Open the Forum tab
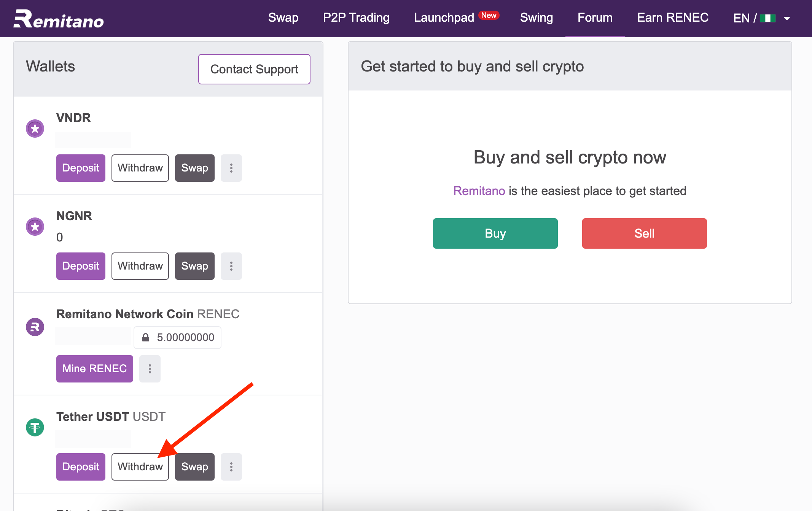The height and width of the screenshot is (511, 812). (x=595, y=17)
